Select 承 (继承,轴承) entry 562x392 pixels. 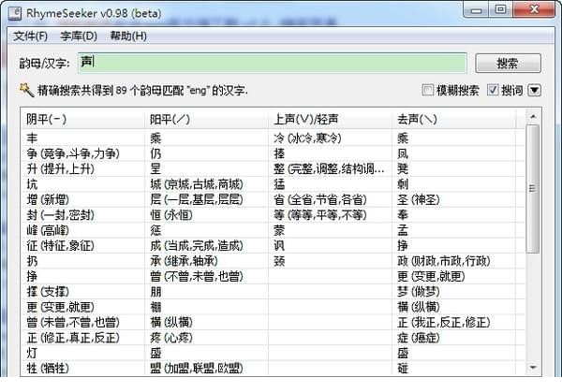[x=184, y=261]
